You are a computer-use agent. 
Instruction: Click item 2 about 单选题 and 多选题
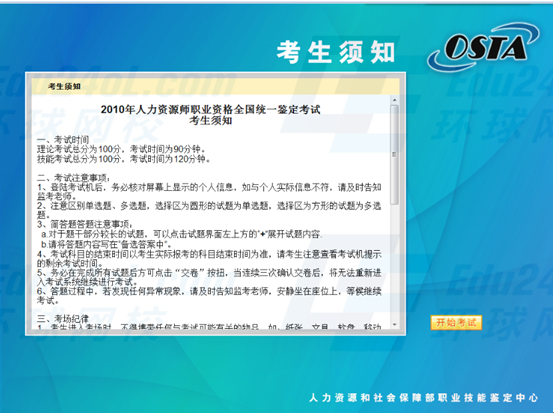pyautogui.click(x=209, y=210)
